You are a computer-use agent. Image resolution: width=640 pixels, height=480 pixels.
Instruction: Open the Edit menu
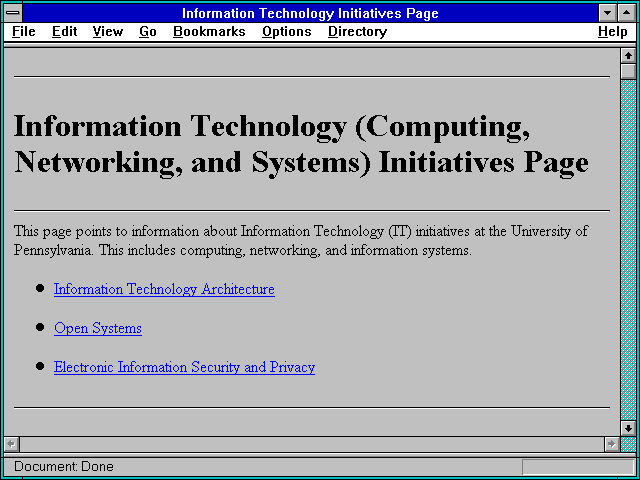64,31
